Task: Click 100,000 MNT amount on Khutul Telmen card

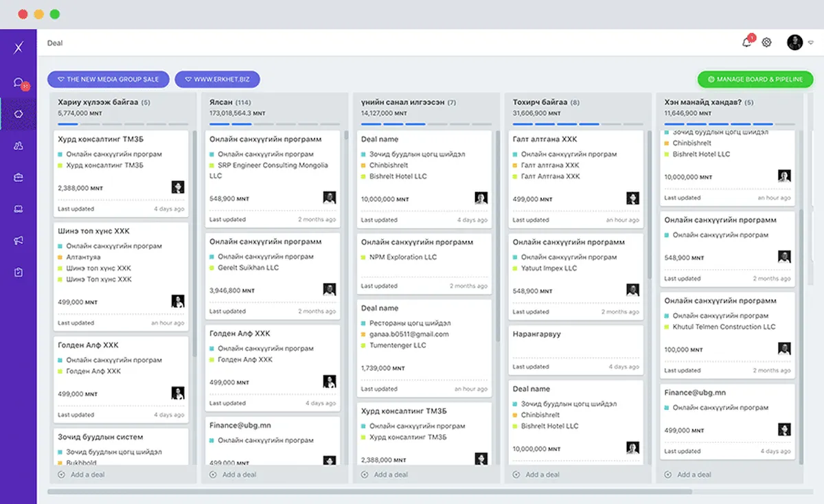Action: coord(685,350)
